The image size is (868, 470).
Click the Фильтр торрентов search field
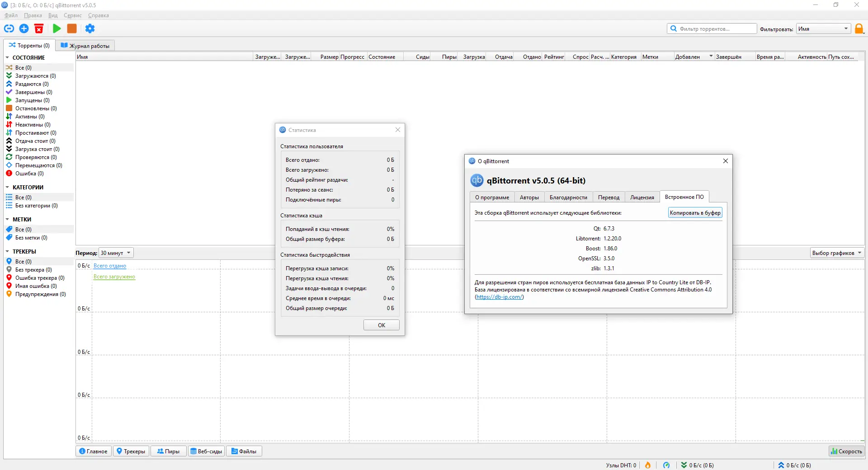pos(712,29)
